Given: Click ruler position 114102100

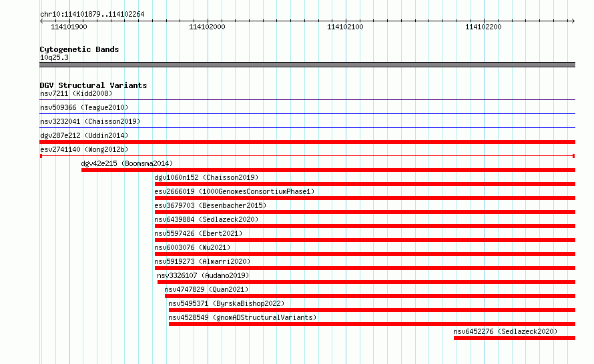Looking at the screenshot, I should pos(345,27).
